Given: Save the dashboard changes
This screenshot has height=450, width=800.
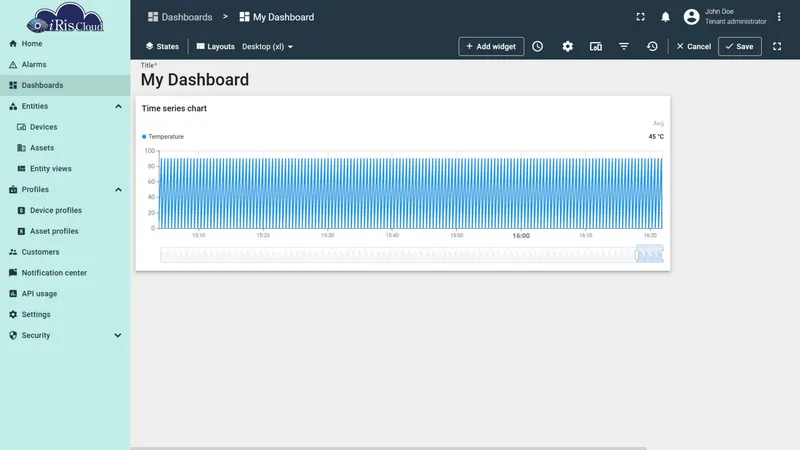Looking at the screenshot, I should [739, 46].
